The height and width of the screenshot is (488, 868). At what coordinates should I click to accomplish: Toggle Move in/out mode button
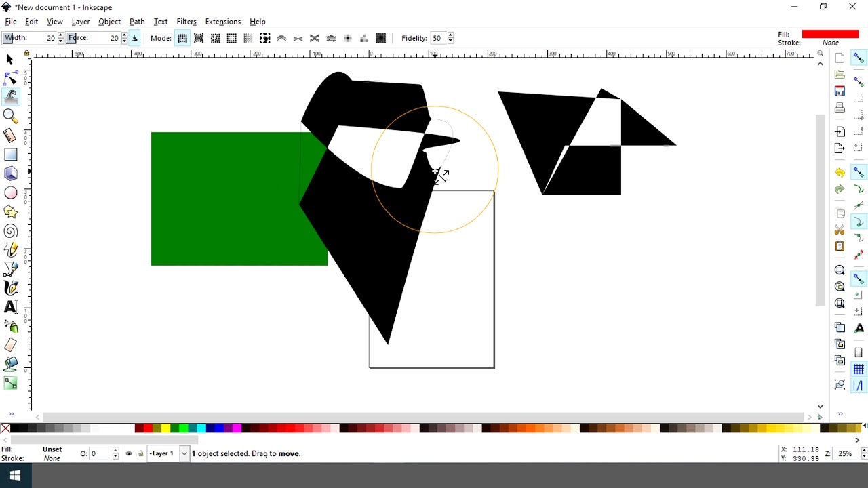(x=199, y=39)
